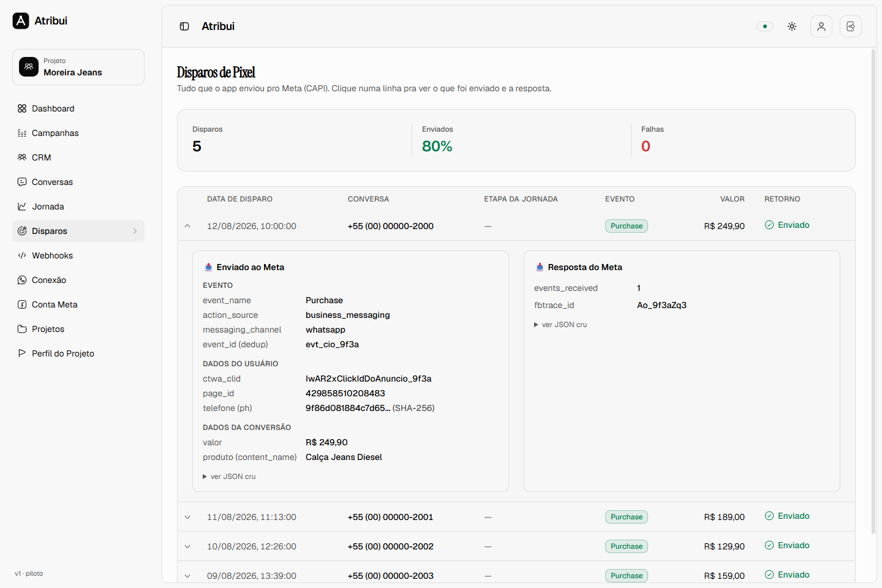Click the DATA DE DISPARO column header
The image size is (882, 588).
click(239, 199)
